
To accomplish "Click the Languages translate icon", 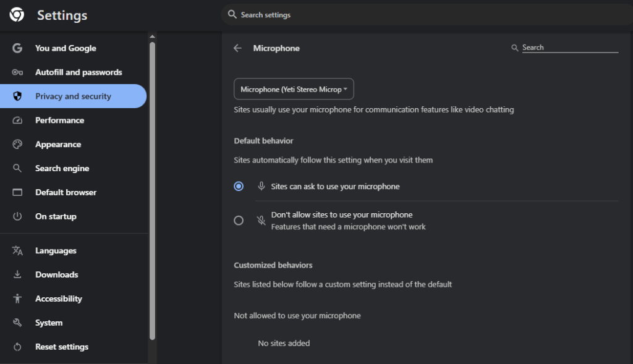I will point(17,251).
